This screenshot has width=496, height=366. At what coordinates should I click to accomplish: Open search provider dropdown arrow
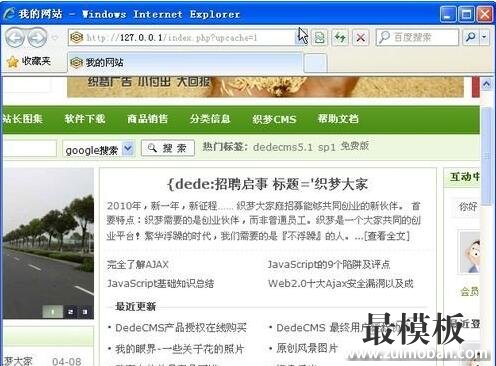coord(484,37)
